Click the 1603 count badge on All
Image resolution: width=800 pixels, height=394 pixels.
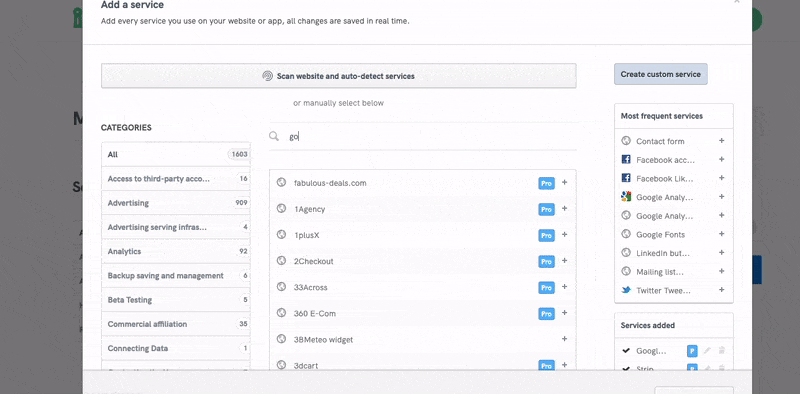[x=239, y=154]
